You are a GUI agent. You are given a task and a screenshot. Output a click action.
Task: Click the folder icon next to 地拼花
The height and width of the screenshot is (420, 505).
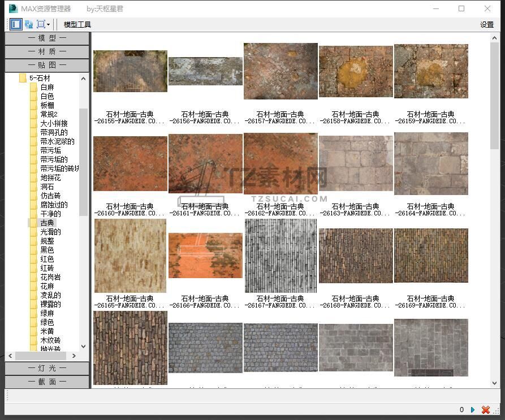pos(33,177)
